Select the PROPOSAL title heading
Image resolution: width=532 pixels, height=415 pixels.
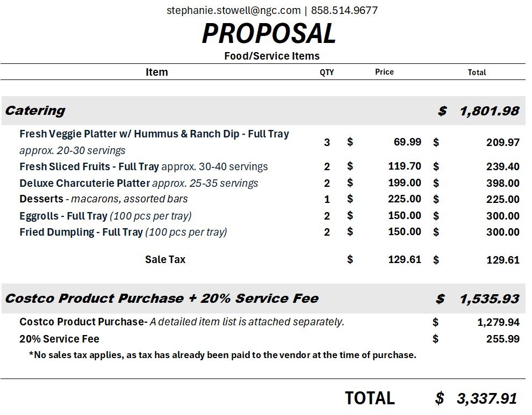click(x=269, y=34)
